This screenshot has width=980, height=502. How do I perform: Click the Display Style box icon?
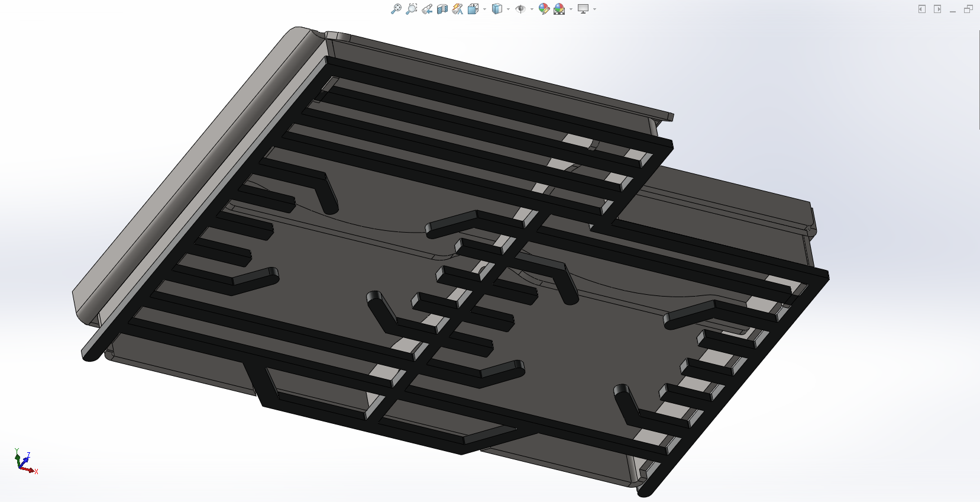pyautogui.click(x=497, y=9)
